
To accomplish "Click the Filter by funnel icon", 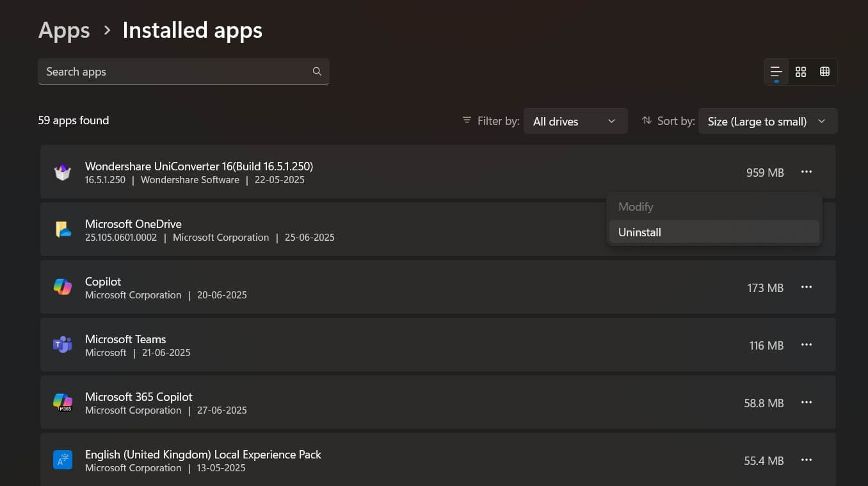I will (467, 120).
